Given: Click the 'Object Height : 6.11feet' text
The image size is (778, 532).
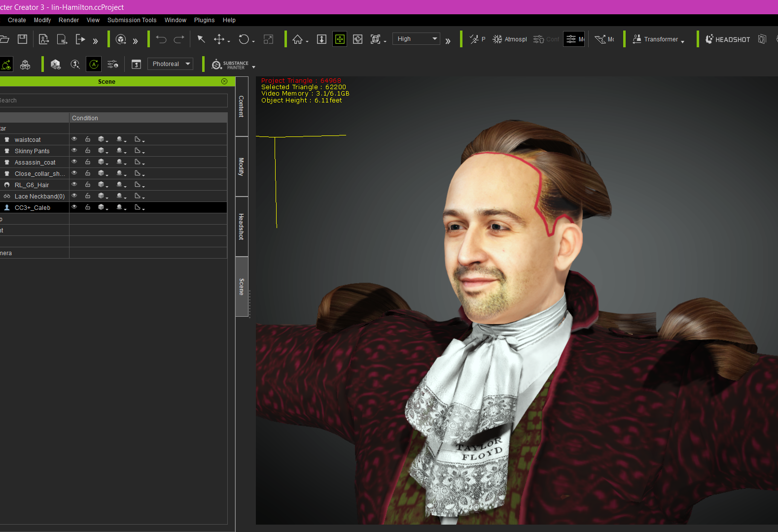Looking at the screenshot, I should pyautogui.click(x=302, y=100).
